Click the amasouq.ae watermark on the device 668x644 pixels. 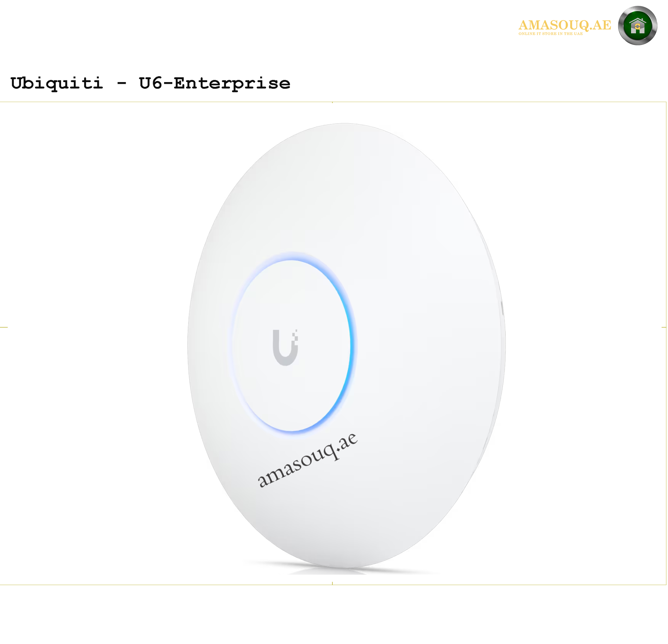pos(308,460)
